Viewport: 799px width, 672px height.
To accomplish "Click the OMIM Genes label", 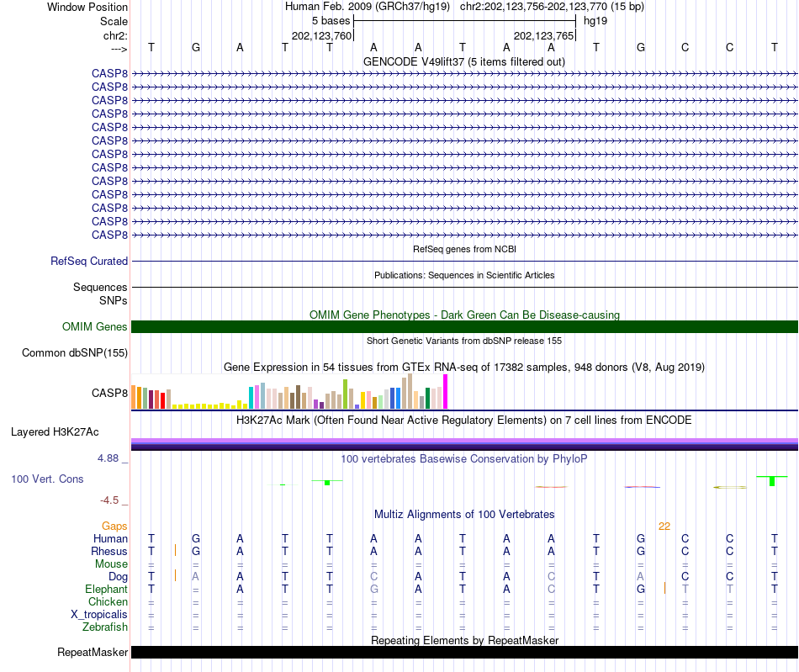I will pos(94,326).
